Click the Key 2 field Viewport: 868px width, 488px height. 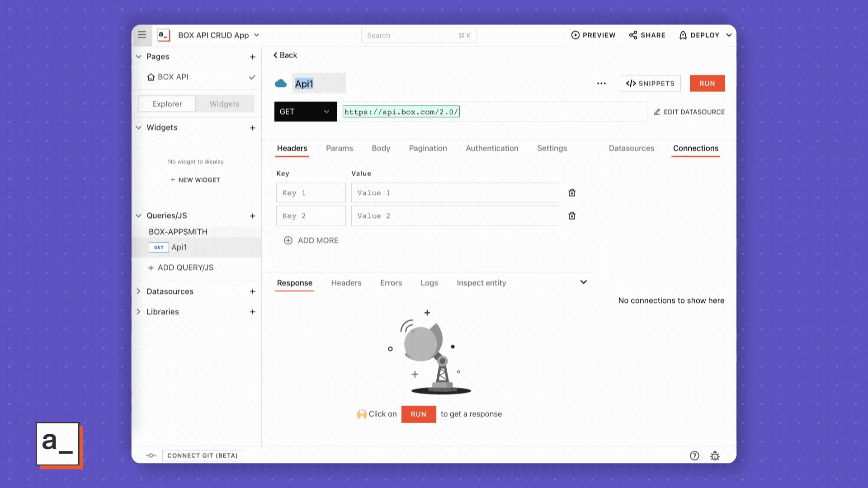(311, 216)
